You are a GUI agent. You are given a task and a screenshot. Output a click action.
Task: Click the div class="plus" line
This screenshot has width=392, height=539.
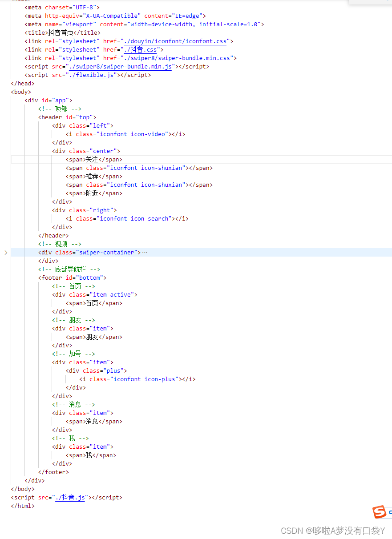pos(97,371)
